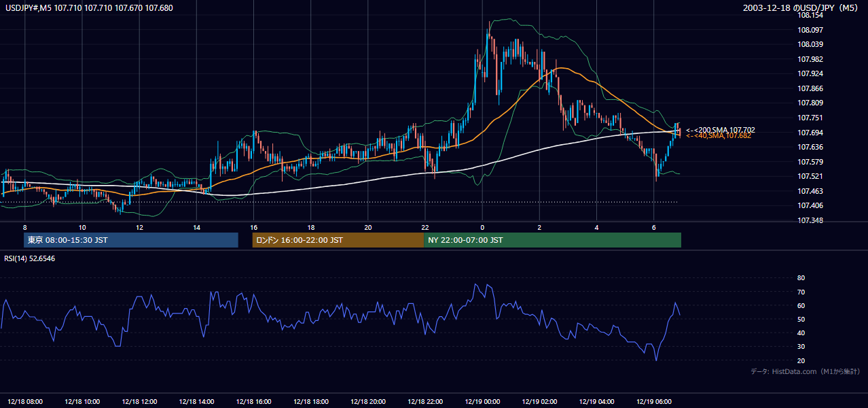Select the 東京 08:00-15:30 JST session bar
868x408 pixels.
pos(131,240)
